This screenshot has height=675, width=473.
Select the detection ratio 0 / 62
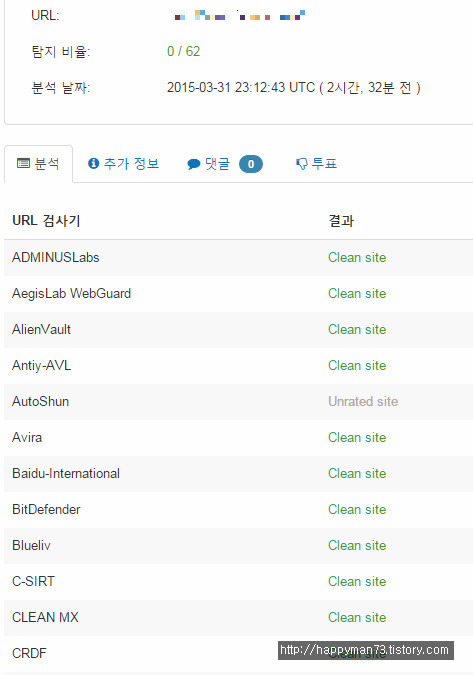[183, 51]
